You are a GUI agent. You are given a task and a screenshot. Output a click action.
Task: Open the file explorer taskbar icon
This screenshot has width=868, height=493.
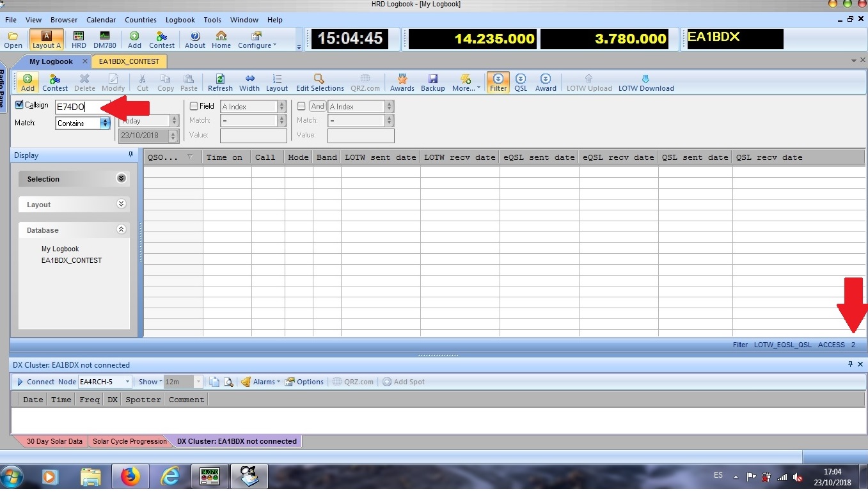point(91,477)
